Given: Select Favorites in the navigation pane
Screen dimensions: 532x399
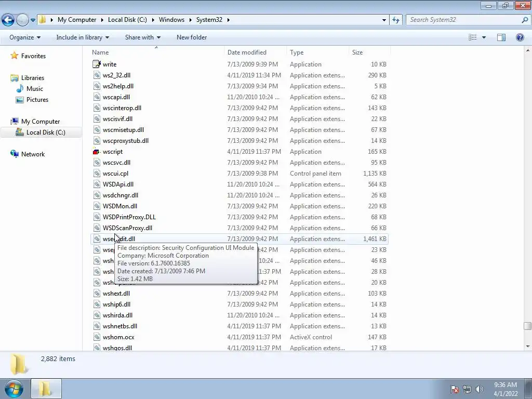Looking at the screenshot, I should (x=33, y=56).
